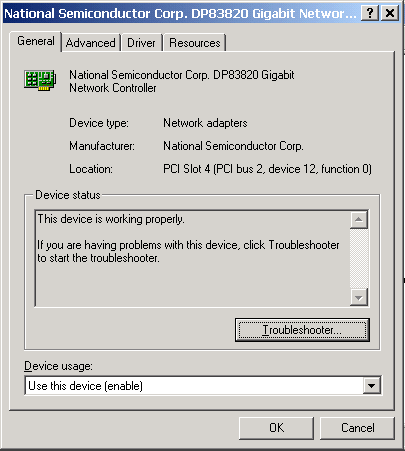Click the status box scroll up arrow
Screen dimensions: 405x451
pyautogui.click(x=359, y=219)
